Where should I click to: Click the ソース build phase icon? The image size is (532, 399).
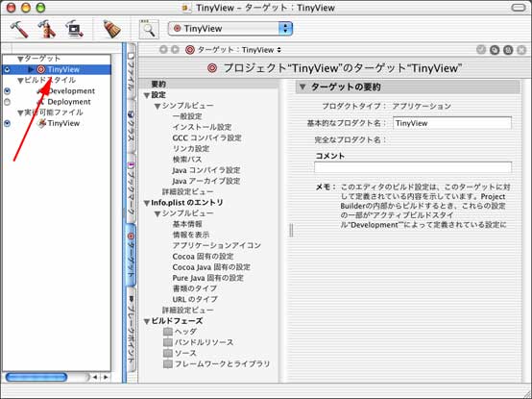pyautogui.click(x=168, y=353)
